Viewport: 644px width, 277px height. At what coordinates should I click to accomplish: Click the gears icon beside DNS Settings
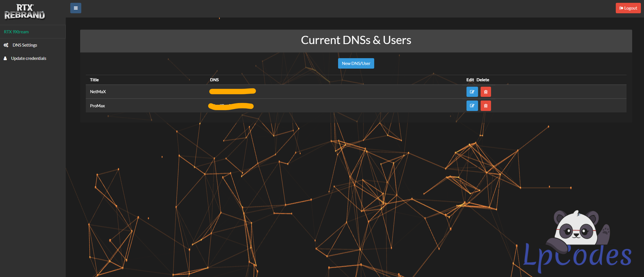(6, 45)
